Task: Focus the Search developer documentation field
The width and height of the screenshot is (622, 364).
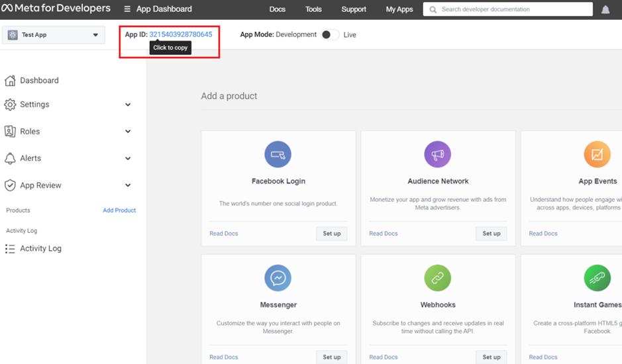Action: 508,9
